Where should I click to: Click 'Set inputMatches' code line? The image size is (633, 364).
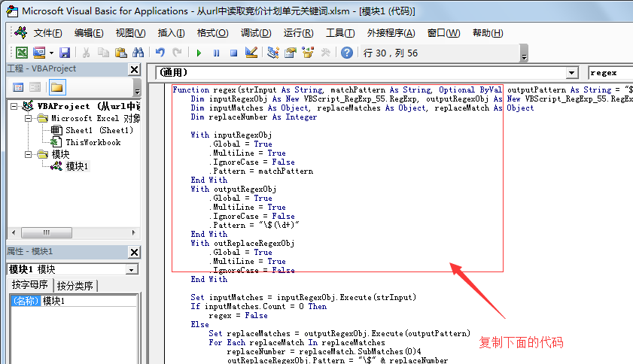[303, 297]
